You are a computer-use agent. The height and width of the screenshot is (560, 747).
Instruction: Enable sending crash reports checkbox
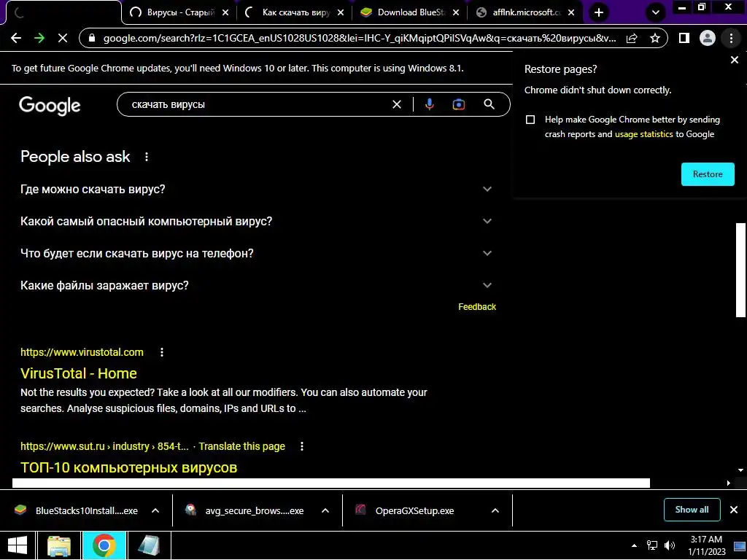(x=530, y=120)
